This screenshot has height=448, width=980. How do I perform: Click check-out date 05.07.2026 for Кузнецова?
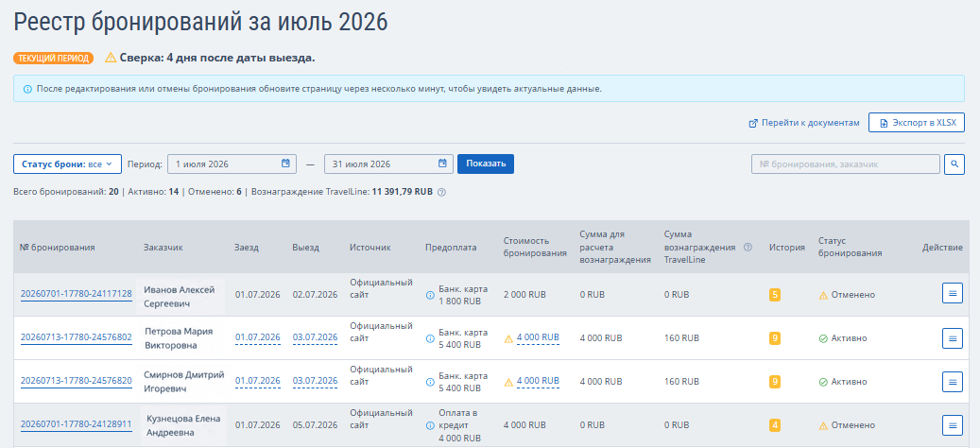[x=315, y=425]
